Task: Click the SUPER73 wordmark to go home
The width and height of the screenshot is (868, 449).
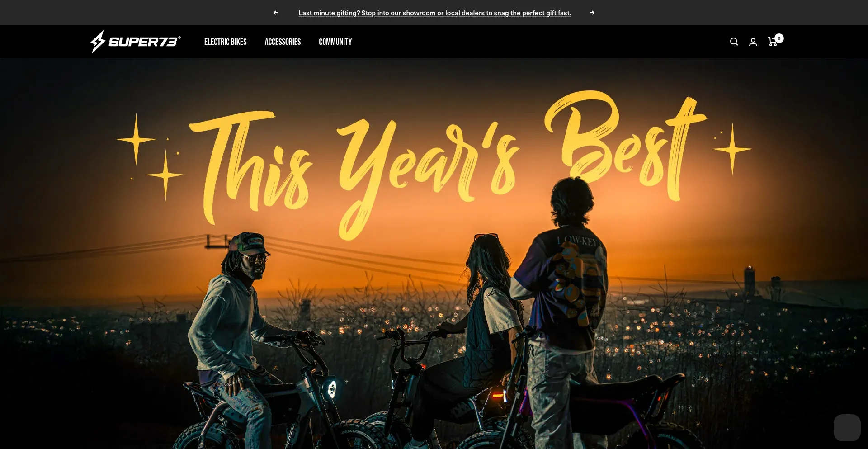Action: [144, 42]
